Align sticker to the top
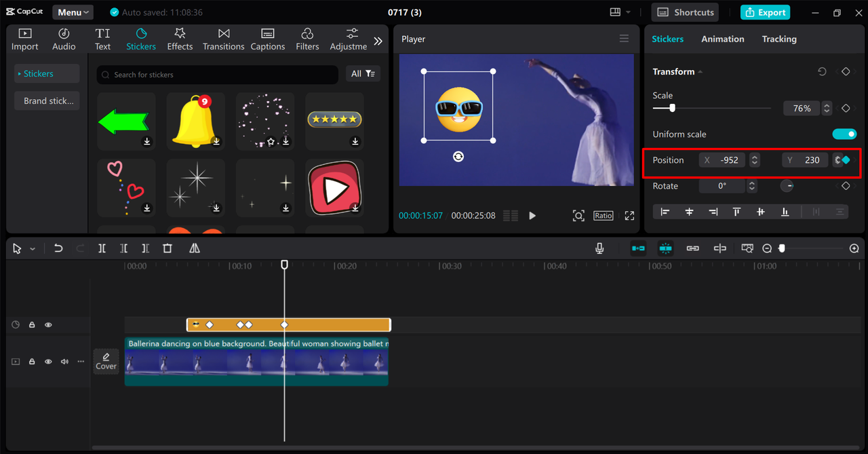868x454 pixels. click(x=736, y=212)
